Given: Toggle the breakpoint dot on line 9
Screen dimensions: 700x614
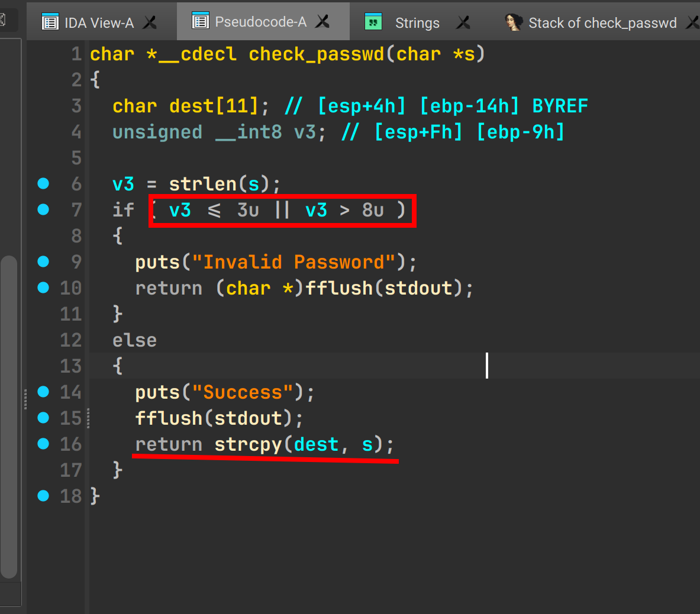Looking at the screenshot, I should [43, 261].
